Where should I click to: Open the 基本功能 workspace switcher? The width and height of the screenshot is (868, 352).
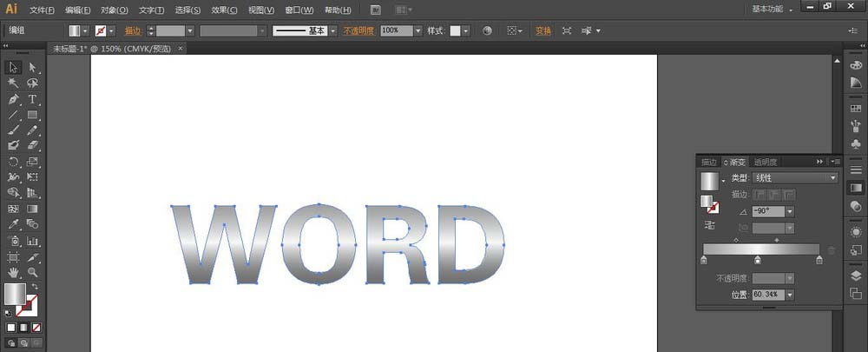(x=772, y=9)
